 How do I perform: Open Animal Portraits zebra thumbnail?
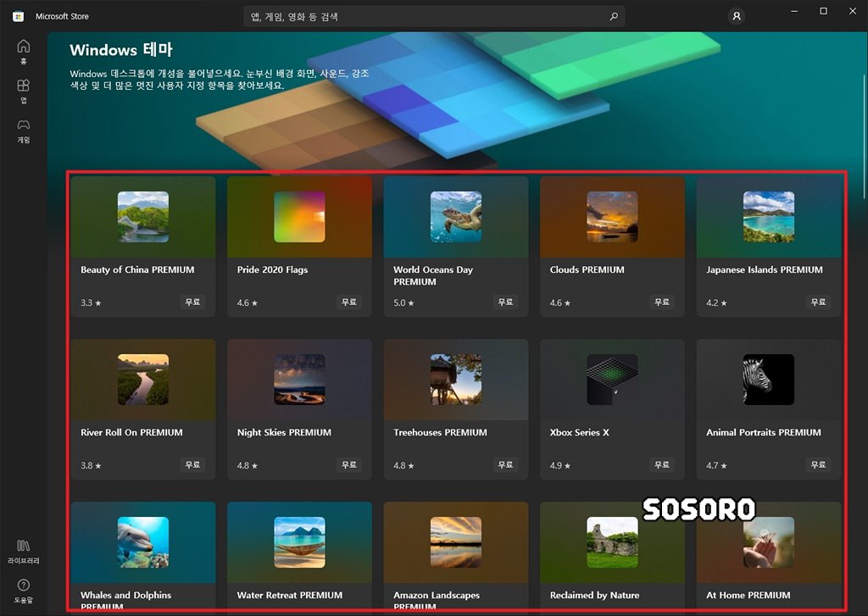pyautogui.click(x=768, y=379)
